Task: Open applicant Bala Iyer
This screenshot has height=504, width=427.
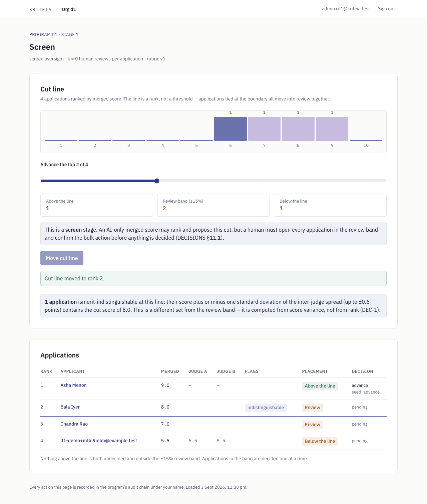Action: click(70, 407)
